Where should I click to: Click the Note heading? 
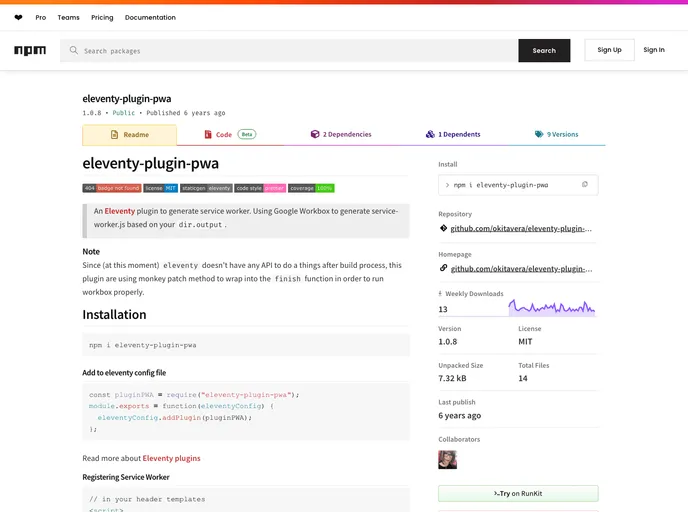coord(91,251)
